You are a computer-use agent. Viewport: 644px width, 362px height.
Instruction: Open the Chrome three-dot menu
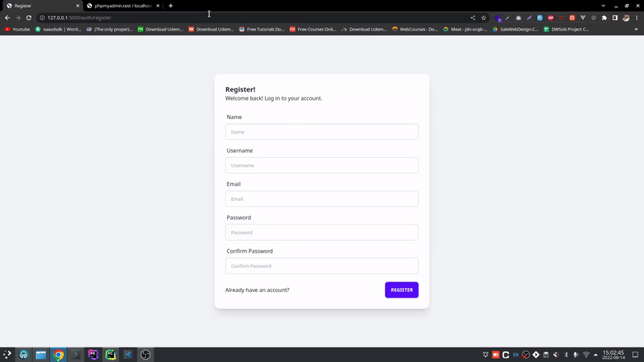coord(636,18)
